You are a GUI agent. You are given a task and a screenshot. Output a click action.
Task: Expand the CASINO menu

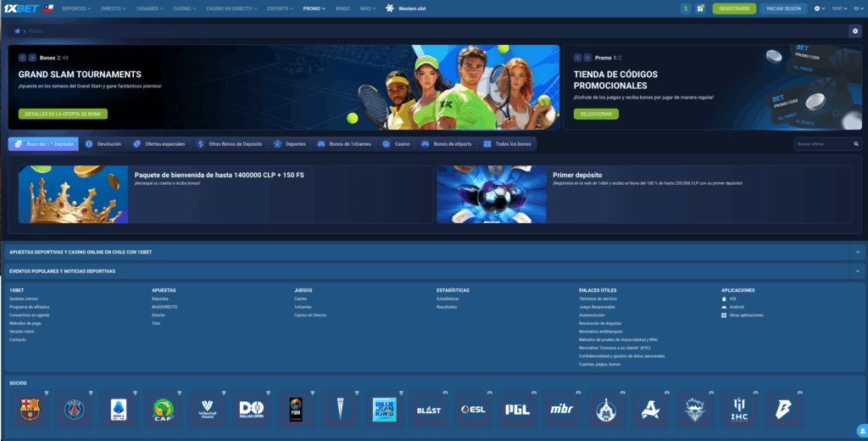[x=184, y=8]
